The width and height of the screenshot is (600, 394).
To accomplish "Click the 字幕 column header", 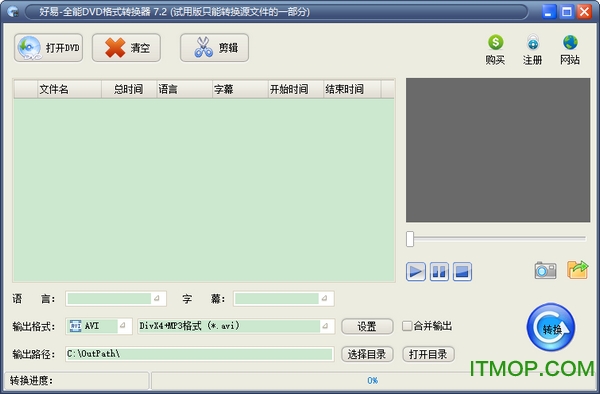I will [x=240, y=89].
